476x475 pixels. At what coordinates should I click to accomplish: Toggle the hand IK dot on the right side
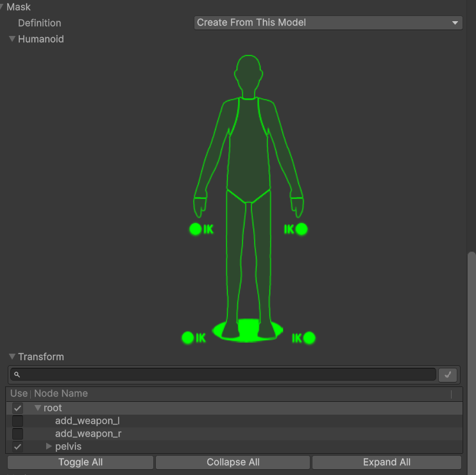[x=302, y=229]
